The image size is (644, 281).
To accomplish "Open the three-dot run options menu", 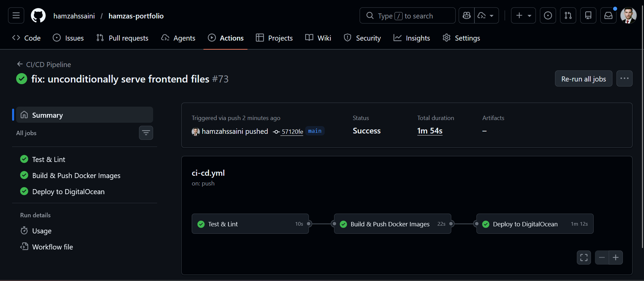I will 625,78.
